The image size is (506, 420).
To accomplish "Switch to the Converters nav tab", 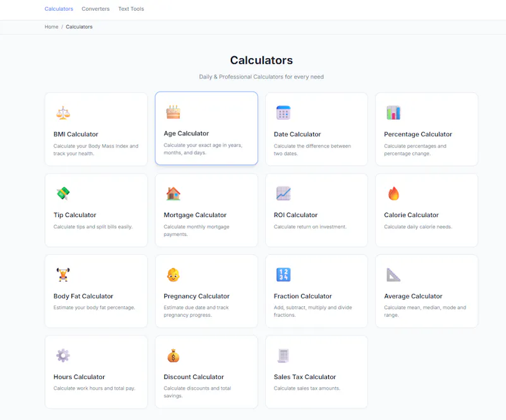I will (96, 9).
